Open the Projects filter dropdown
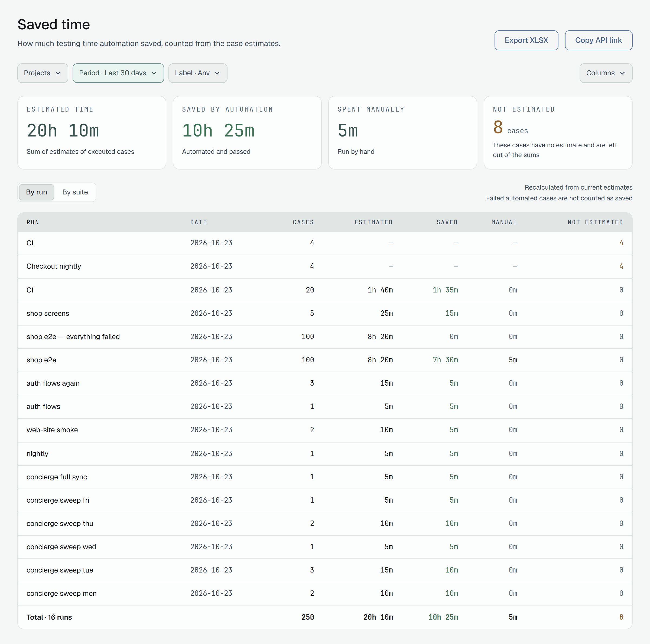The height and width of the screenshot is (644, 650). [43, 73]
